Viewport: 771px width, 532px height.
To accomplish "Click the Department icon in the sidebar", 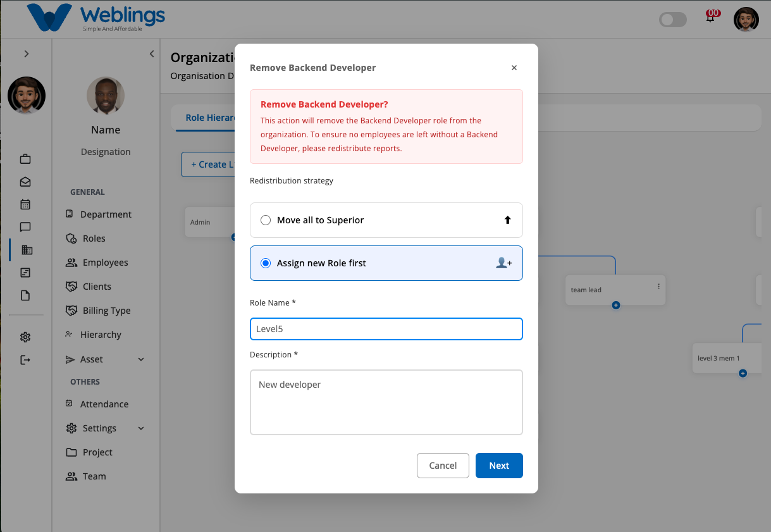I will coord(70,214).
